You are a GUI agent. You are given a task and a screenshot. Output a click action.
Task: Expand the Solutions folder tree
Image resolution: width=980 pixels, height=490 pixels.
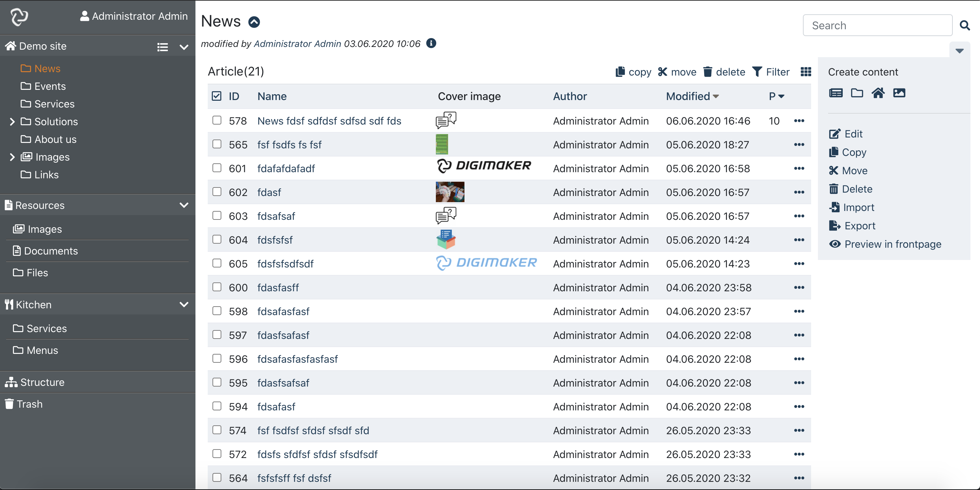point(12,121)
